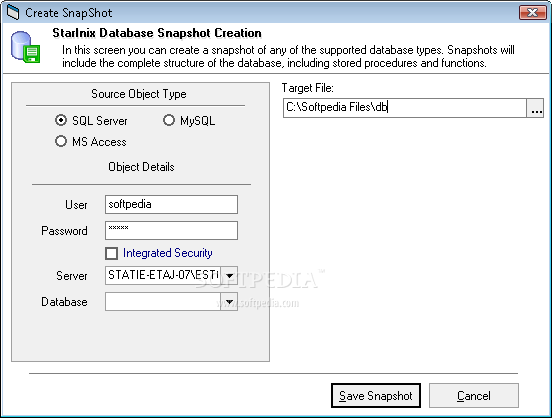Enable the Integrated Security checkbox

[112, 253]
